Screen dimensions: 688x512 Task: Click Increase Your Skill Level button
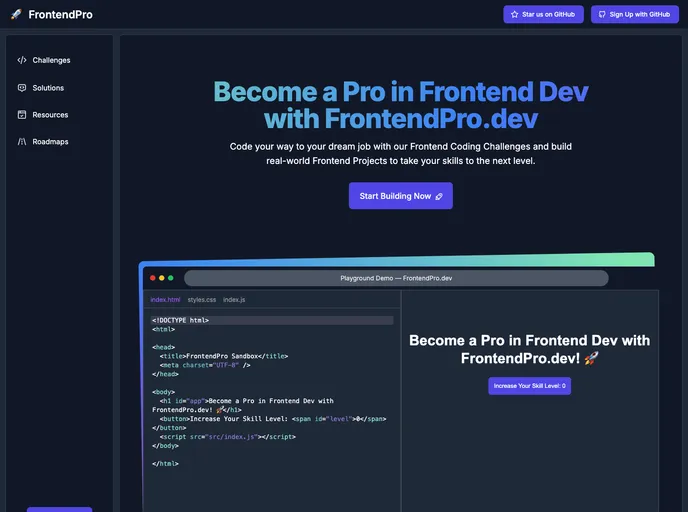point(530,386)
